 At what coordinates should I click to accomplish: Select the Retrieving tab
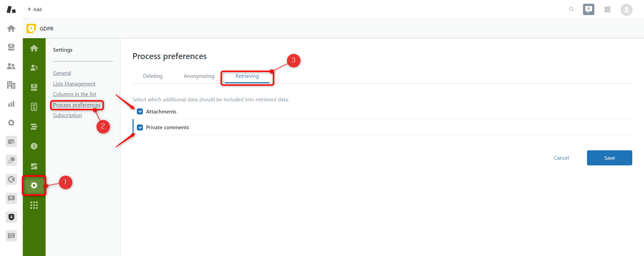coord(247,76)
